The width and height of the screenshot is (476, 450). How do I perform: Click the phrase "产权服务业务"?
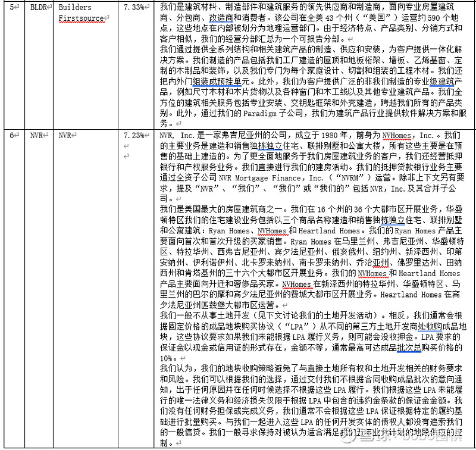(x=209, y=167)
